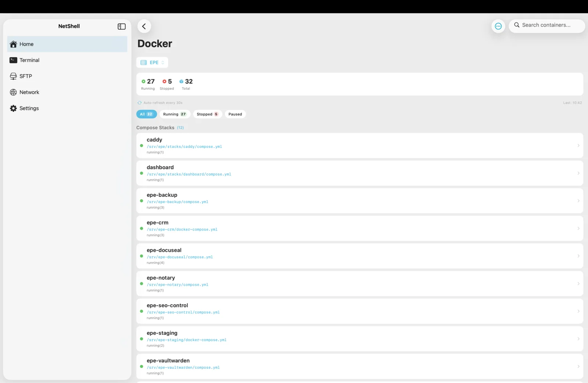
Task: Click the epe-docuseal compose.yml path
Action: tap(180, 257)
